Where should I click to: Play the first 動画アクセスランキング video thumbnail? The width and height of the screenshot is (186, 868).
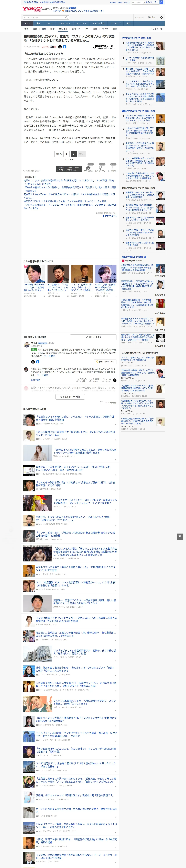coord(160,196)
